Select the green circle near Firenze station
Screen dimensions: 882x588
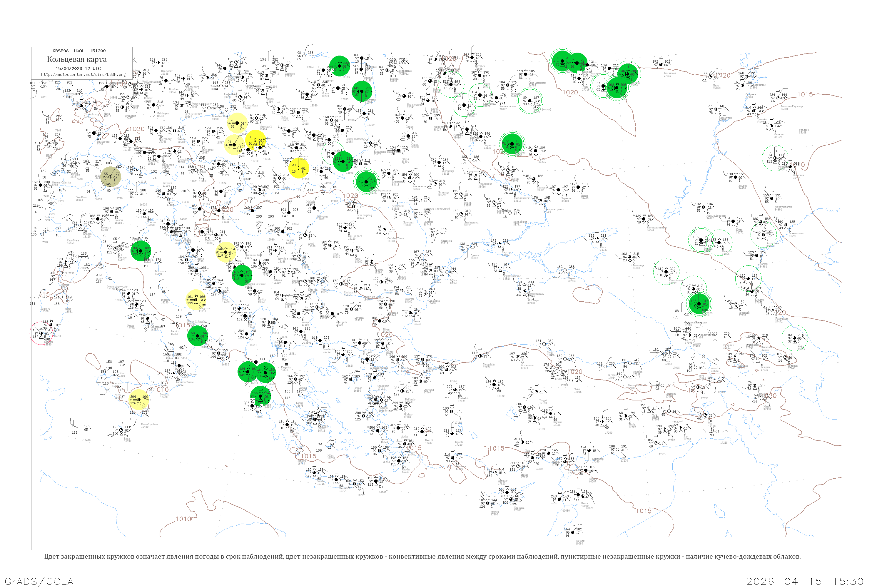tap(141, 251)
